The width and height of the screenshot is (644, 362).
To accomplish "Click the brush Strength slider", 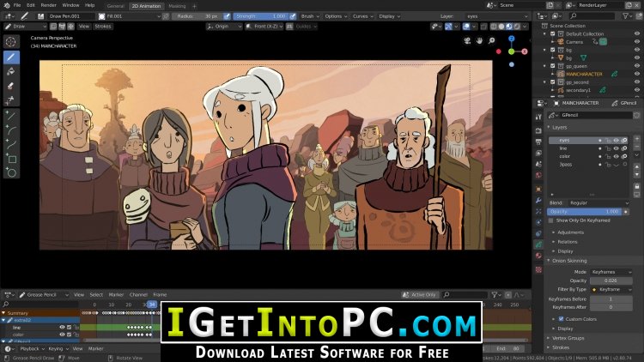I will [x=261, y=16].
